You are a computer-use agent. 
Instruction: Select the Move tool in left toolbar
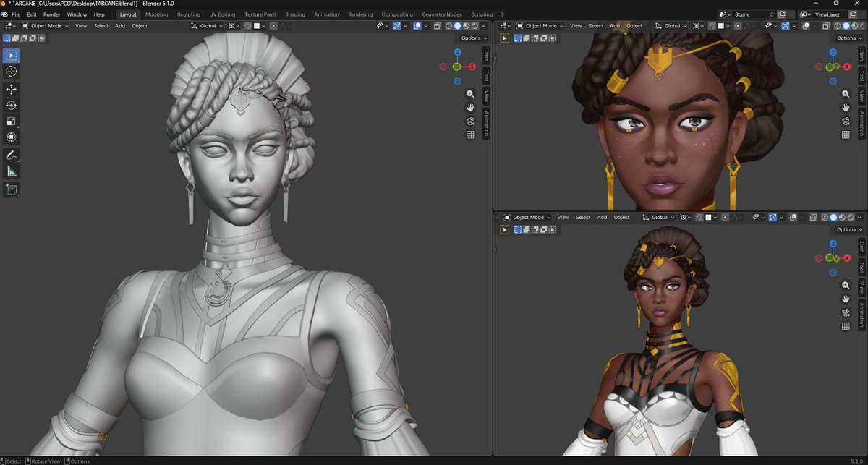11,89
